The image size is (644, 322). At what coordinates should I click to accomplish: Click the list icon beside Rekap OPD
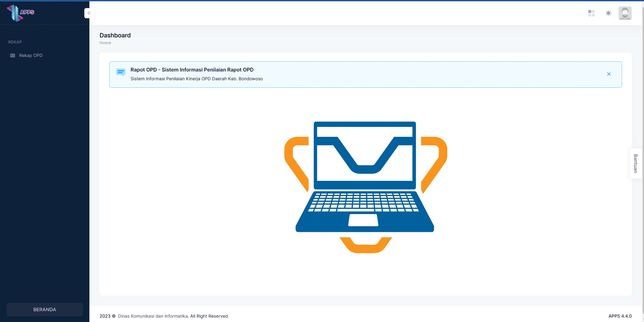[x=13, y=56]
